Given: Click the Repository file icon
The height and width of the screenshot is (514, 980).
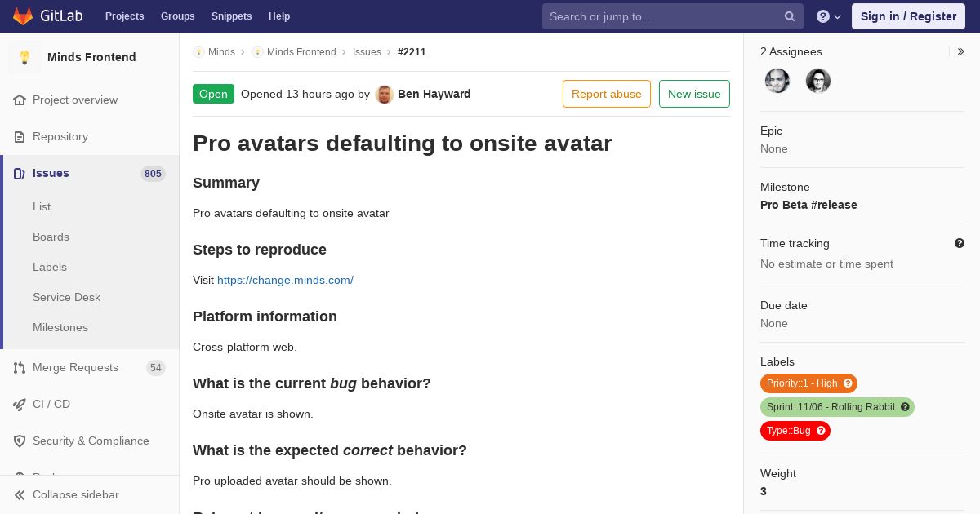Looking at the screenshot, I should coord(20,136).
